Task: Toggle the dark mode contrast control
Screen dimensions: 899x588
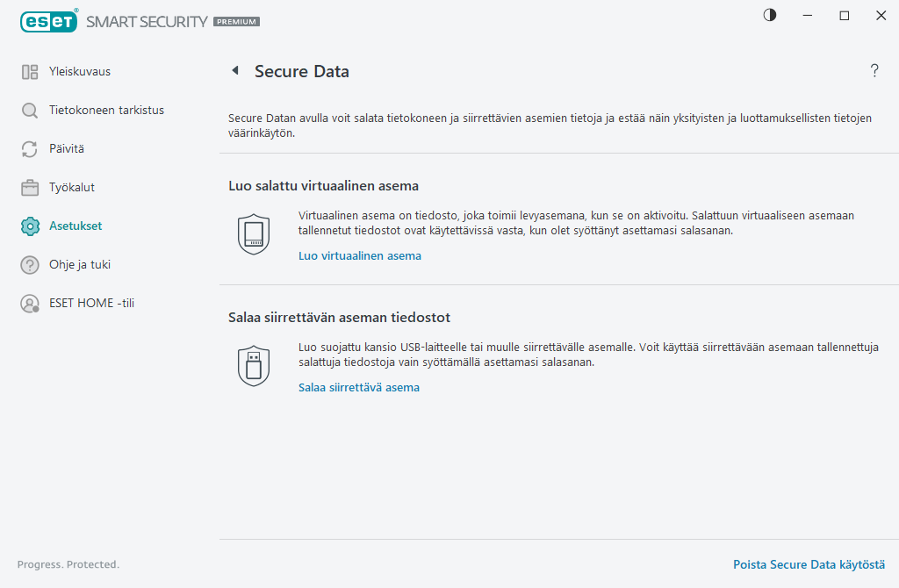Action: 769,15
